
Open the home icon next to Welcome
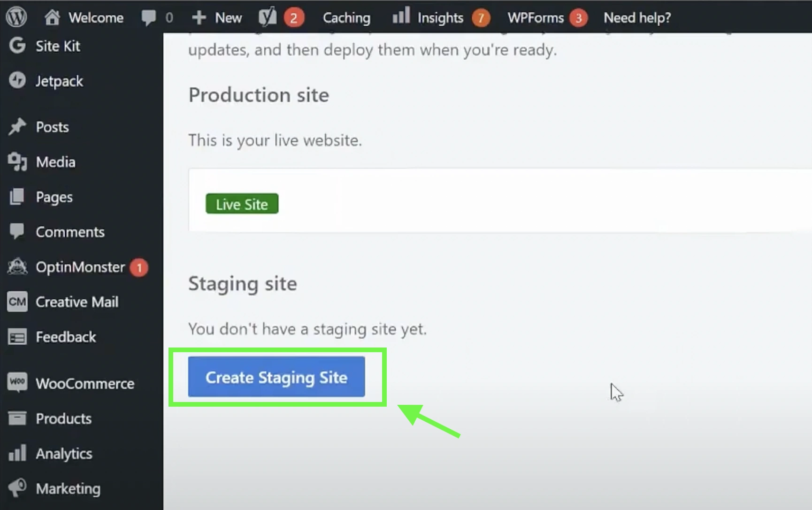[x=52, y=17]
